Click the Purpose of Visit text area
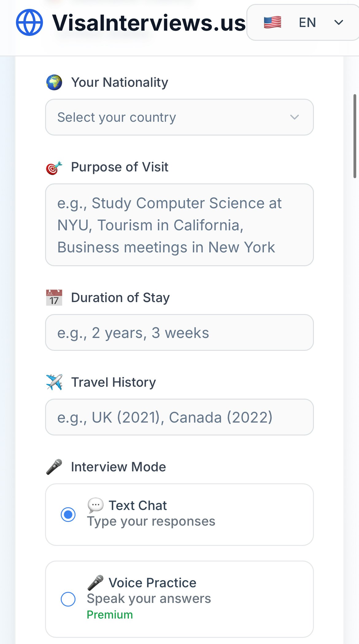The height and width of the screenshot is (644, 359). point(179,225)
